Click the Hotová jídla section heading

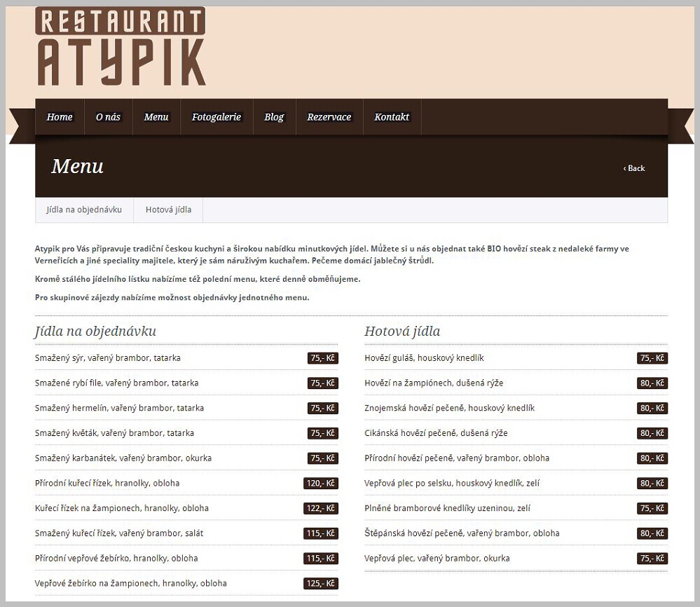[402, 332]
